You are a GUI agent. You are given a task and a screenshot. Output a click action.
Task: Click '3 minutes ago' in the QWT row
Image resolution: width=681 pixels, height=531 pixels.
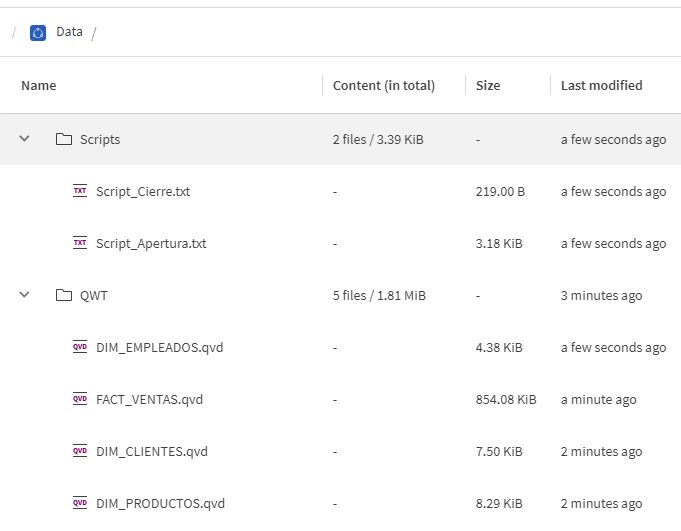601,296
